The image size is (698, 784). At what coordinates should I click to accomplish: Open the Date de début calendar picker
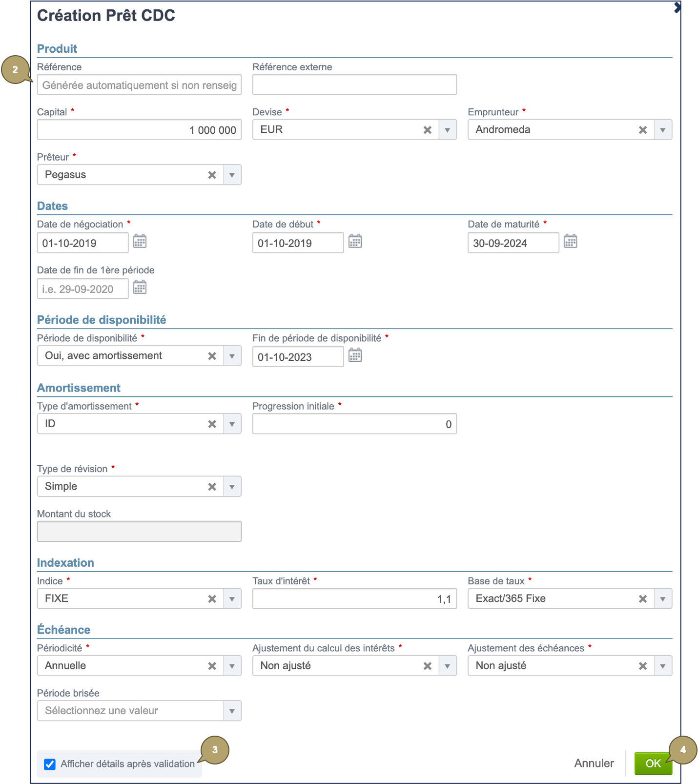(x=355, y=241)
